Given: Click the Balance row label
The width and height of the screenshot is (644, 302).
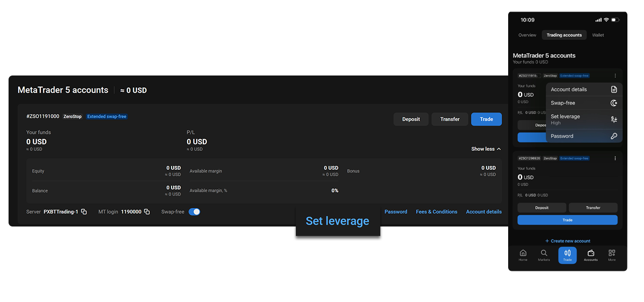Looking at the screenshot, I should coord(40,191).
